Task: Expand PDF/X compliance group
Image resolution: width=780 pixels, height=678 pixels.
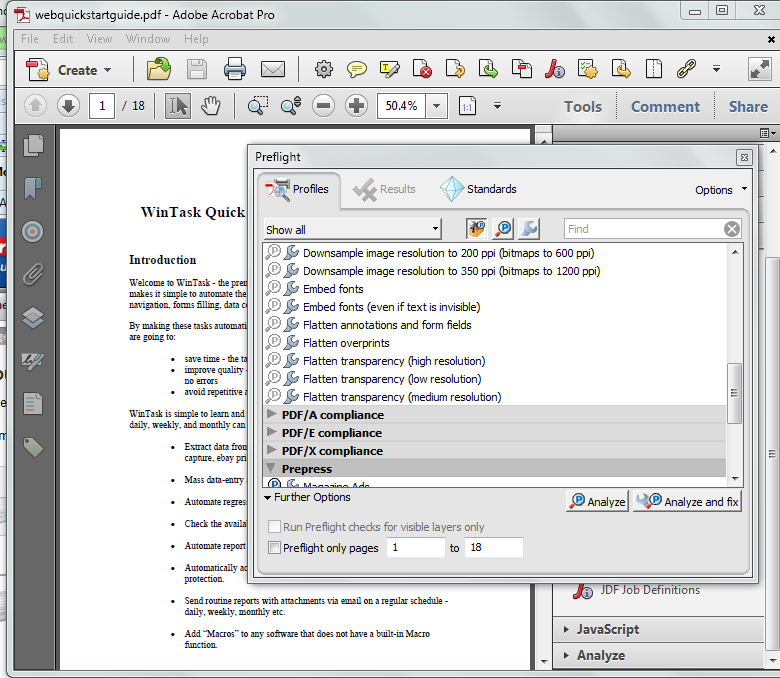Action: pyautogui.click(x=272, y=450)
